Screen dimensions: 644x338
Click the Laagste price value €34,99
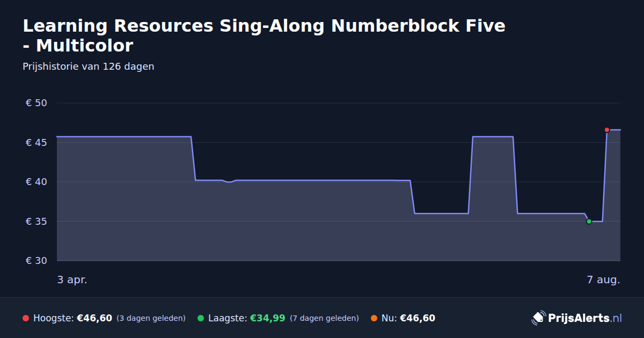268,318
